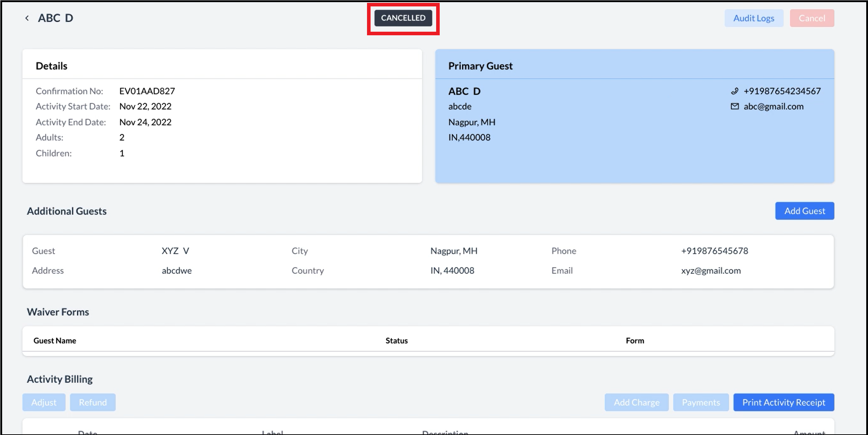Click the Refund button

(93, 402)
